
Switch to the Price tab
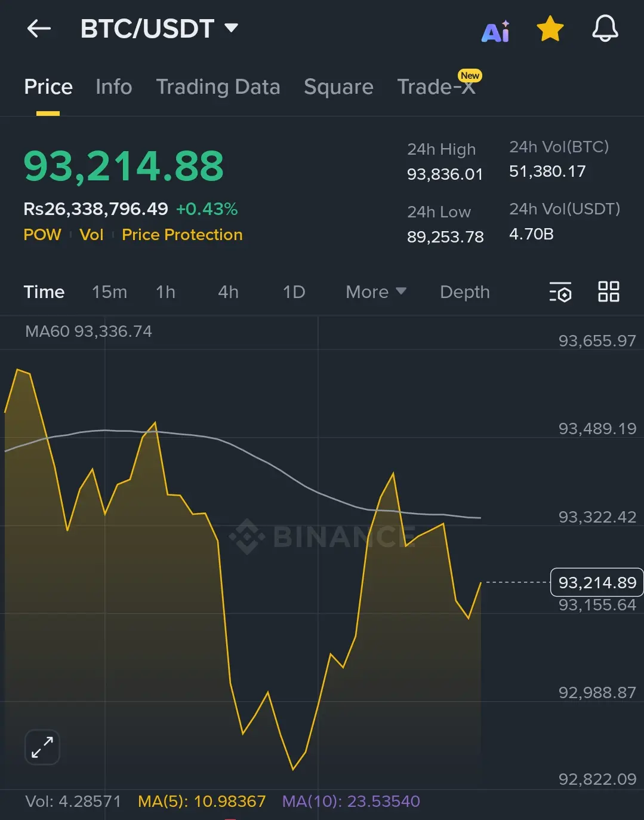48,87
